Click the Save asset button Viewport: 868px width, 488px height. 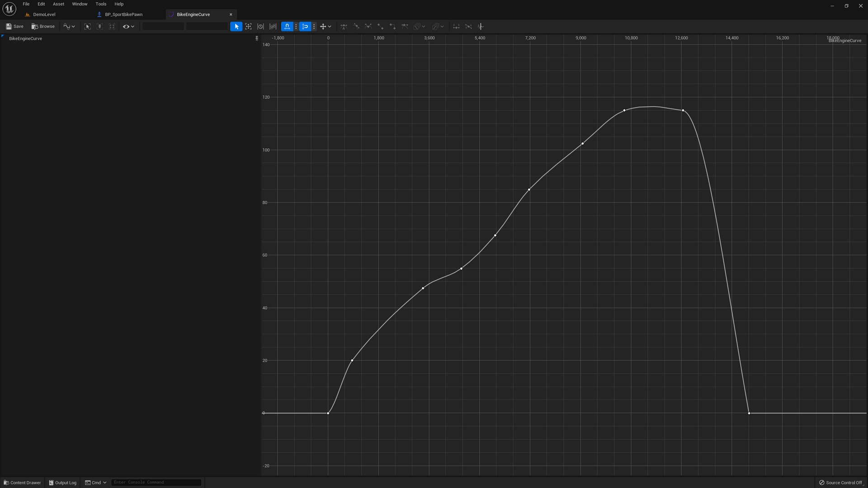(x=14, y=27)
